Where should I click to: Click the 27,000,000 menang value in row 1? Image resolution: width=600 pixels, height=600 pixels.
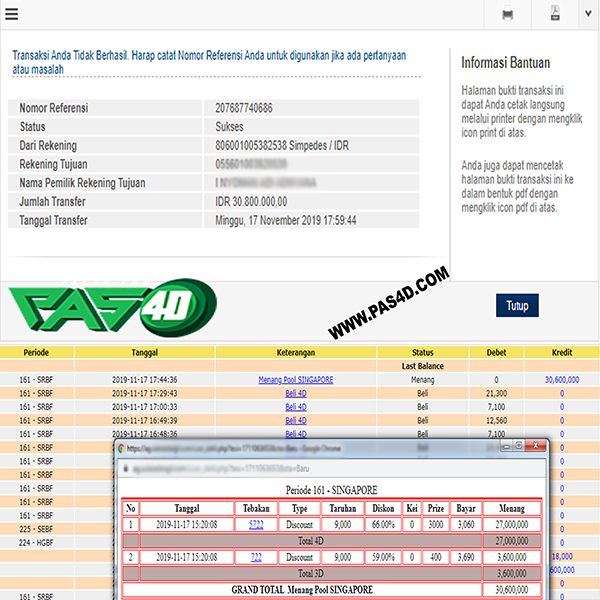click(x=512, y=524)
